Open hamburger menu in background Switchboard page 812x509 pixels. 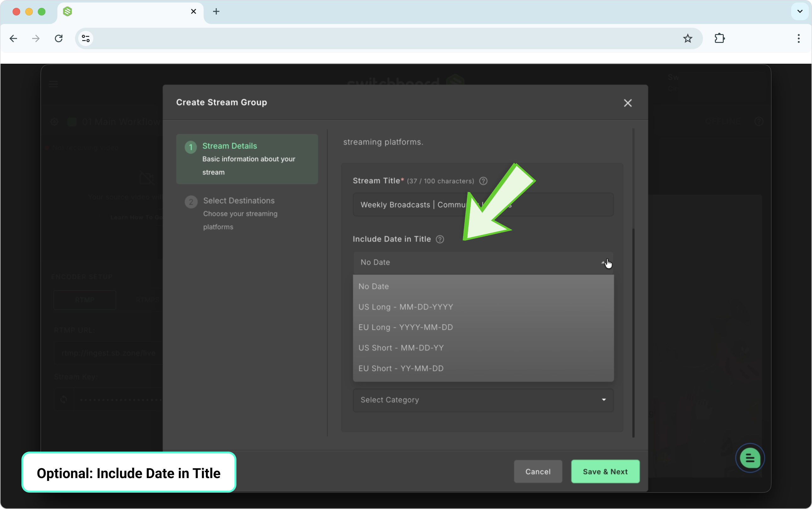pos(54,84)
